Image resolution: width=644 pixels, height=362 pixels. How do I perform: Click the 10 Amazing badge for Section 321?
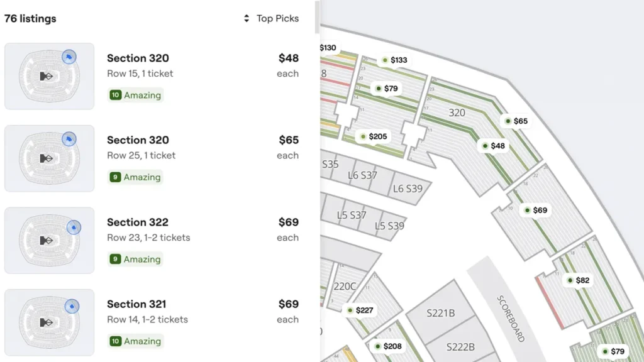(135, 341)
